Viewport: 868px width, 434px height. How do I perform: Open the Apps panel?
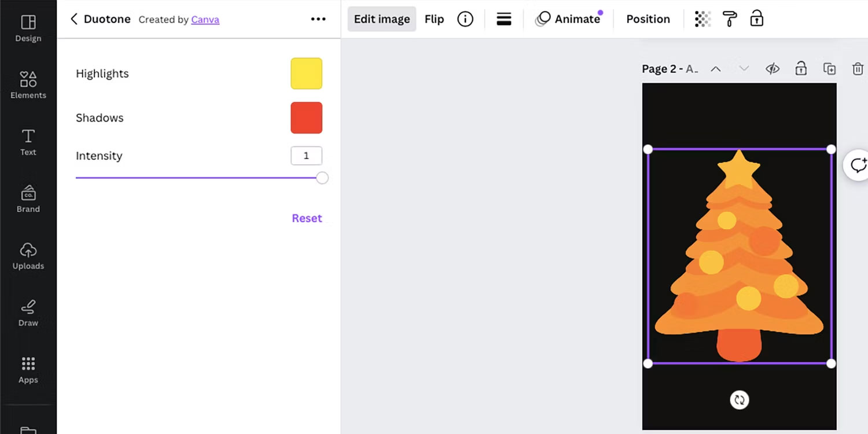[x=28, y=369]
